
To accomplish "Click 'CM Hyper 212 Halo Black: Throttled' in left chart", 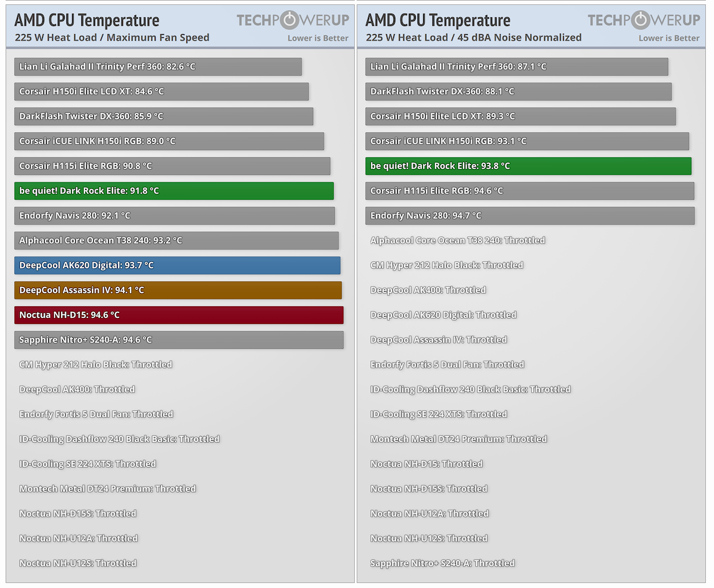I will click(x=96, y=364).
